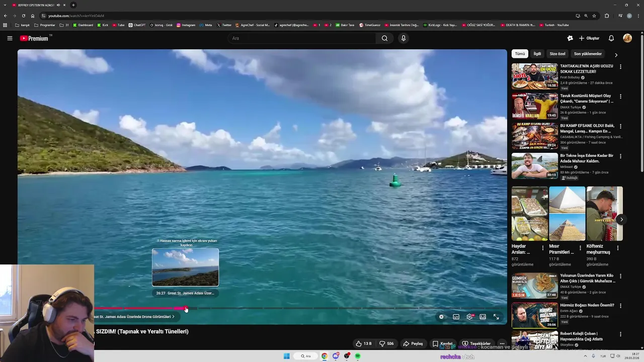
Task: Toggle autoplay switch in player
Action: click(441, 317)
